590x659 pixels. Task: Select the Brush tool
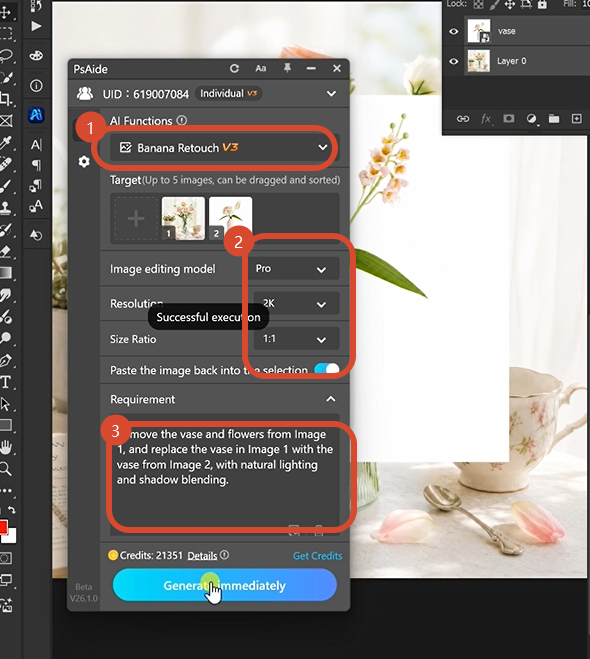point(6,186)
